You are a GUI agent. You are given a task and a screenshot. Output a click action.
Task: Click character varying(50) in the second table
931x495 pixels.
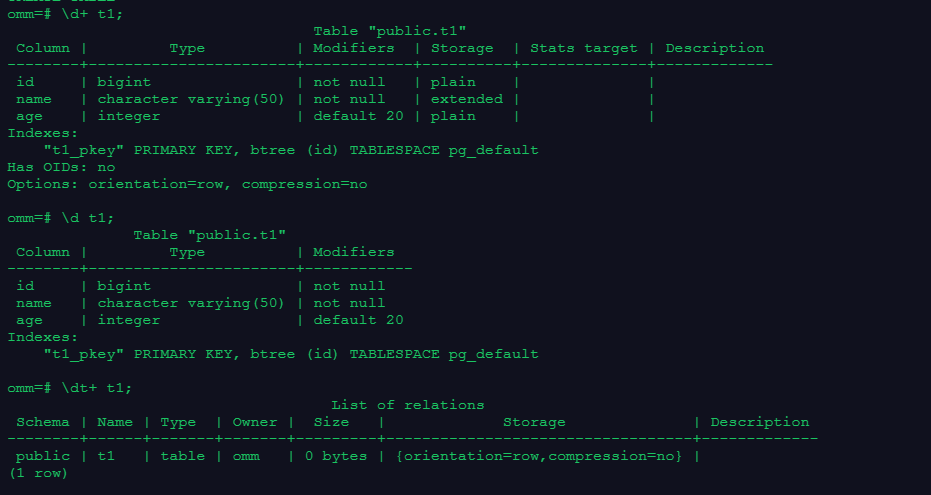click(191, 303)
